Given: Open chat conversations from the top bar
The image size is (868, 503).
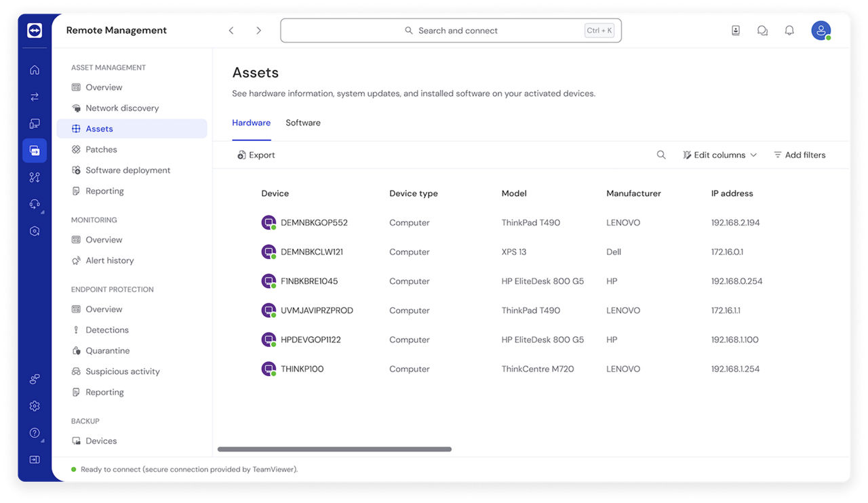Looking at the screenshot, I should click(762, 30).
